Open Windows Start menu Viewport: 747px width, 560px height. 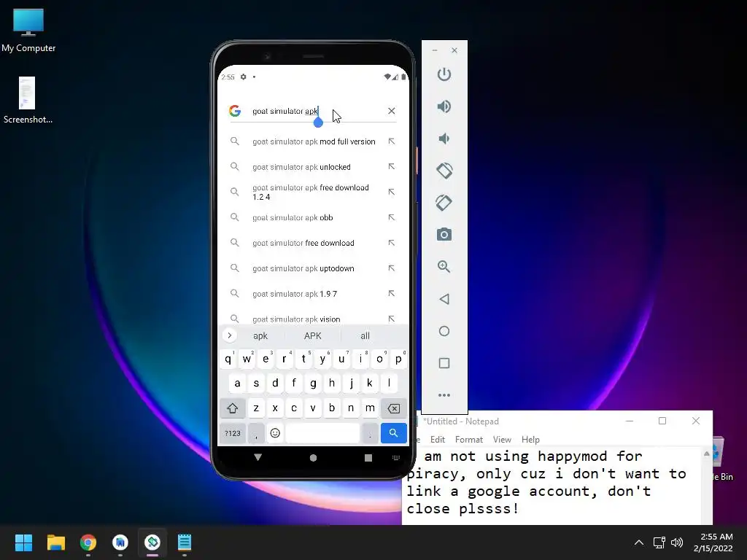(x=23, y=542)
